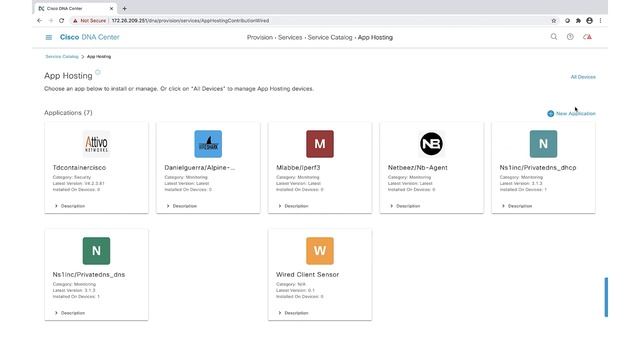640x360 pixels.
Task: Expand Description on Netbeez/Nb-Agent card
Action: (405, 206)
